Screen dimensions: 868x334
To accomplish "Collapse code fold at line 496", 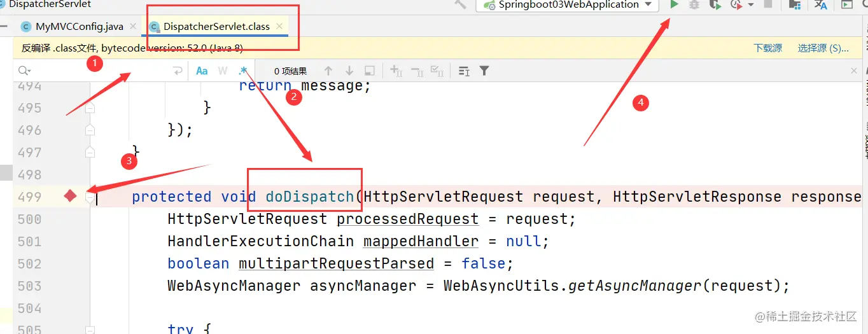I will 90,130.
